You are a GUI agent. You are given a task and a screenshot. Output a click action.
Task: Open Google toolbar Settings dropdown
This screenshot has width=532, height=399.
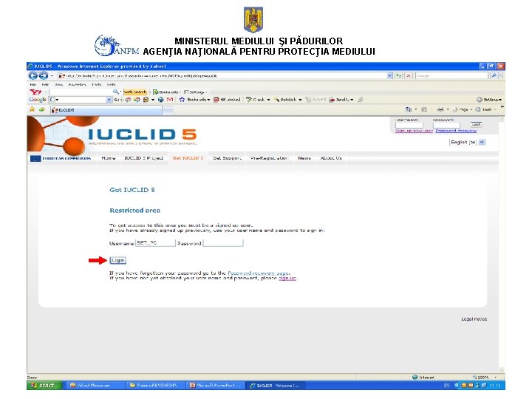coord(489,100)
